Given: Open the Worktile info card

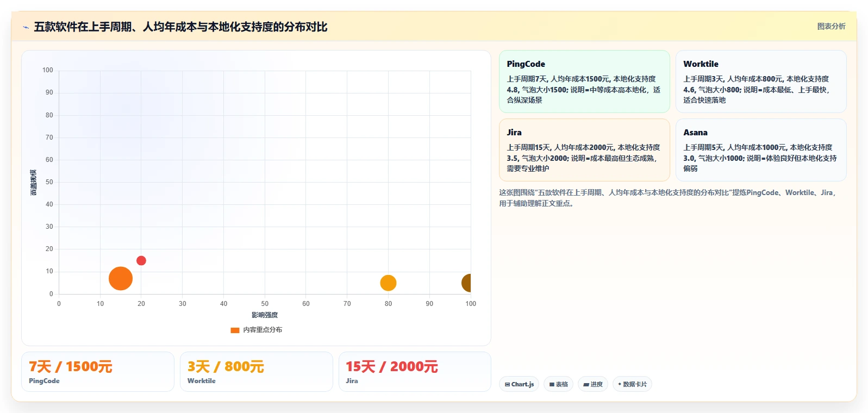Looking at the screenshot, I should pyautogui.click(x=761, y=82).
